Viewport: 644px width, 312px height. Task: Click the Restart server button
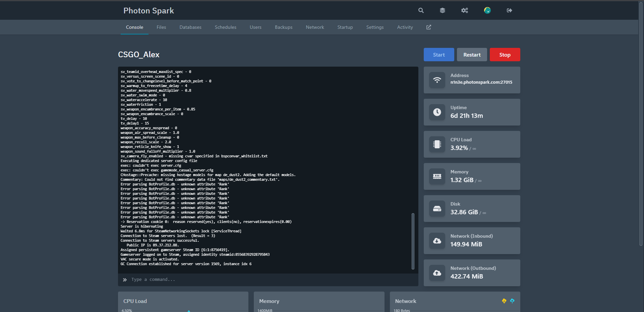pos(472,55)
